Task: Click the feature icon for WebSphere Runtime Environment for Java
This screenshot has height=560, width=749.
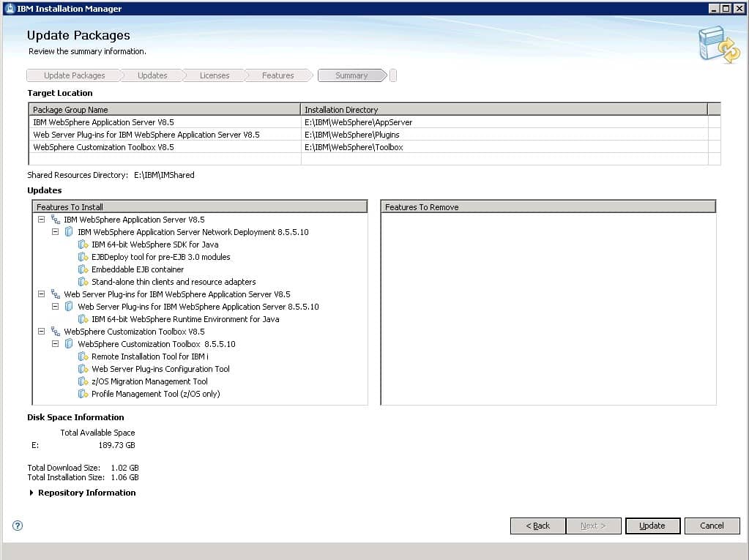Action: 83,319
